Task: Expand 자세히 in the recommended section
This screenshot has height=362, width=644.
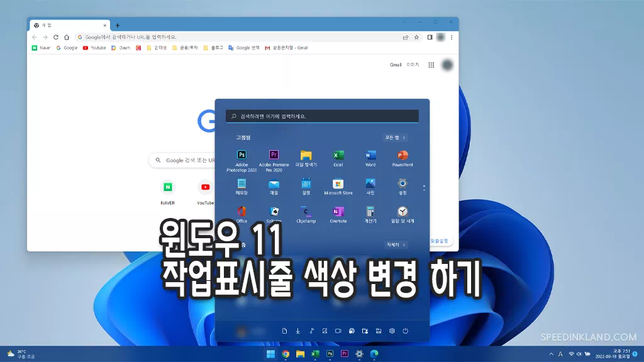Action: point(396,244)
